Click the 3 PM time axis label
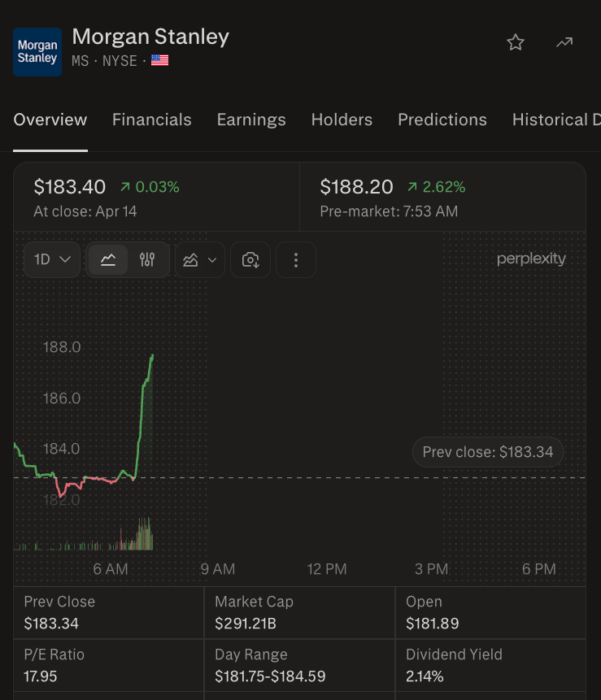601x700 pixels. click(431, 569)
